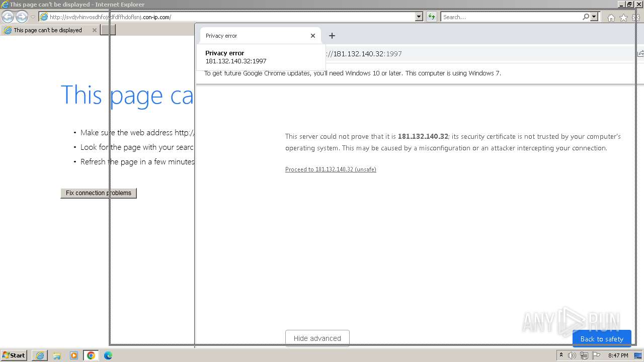
Task: Click the bold 181.132.140.32 in the warning
Action: pyautogui.click(x=423, y=136)
